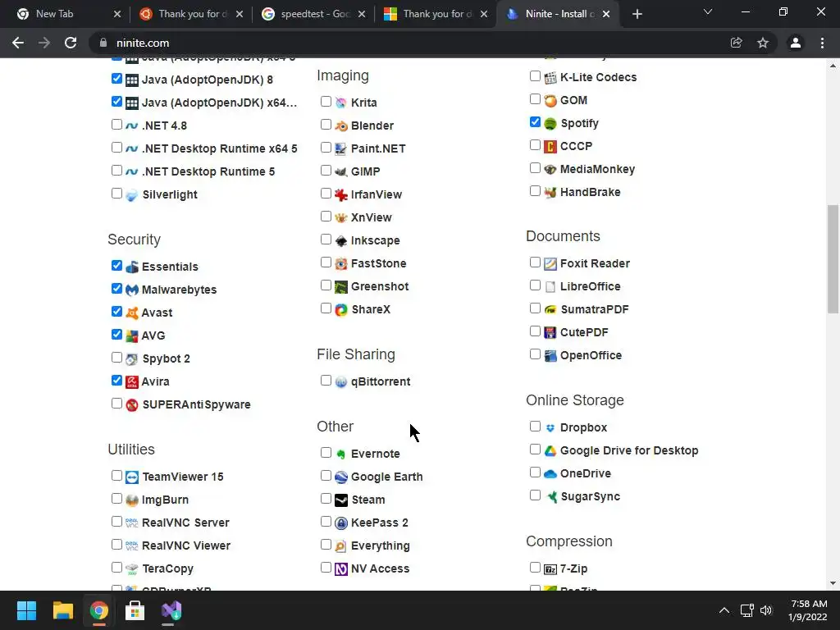
Task: Click the Avira icon
Action: tap(132, 382)
